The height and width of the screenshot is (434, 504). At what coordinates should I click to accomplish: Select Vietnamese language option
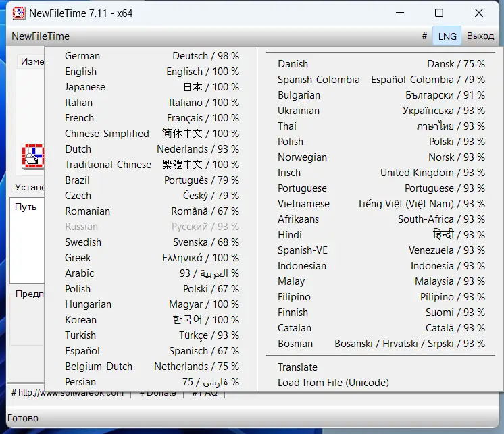tap(380, 204)
